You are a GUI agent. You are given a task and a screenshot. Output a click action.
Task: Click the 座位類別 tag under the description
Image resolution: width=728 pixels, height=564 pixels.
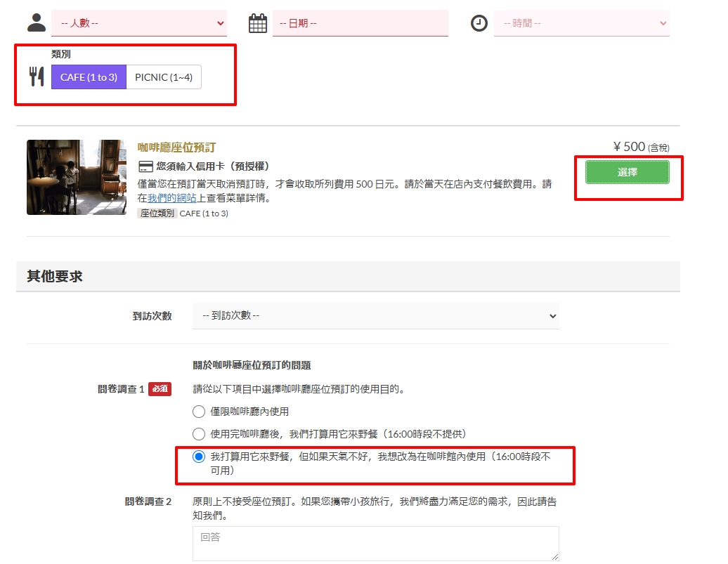coord(157,214)
